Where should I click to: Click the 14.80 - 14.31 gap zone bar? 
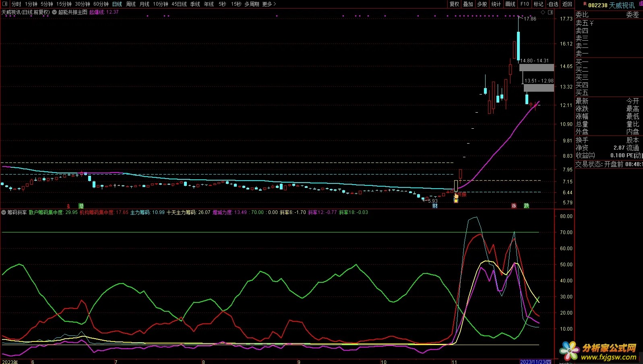(x=536, y=68)
